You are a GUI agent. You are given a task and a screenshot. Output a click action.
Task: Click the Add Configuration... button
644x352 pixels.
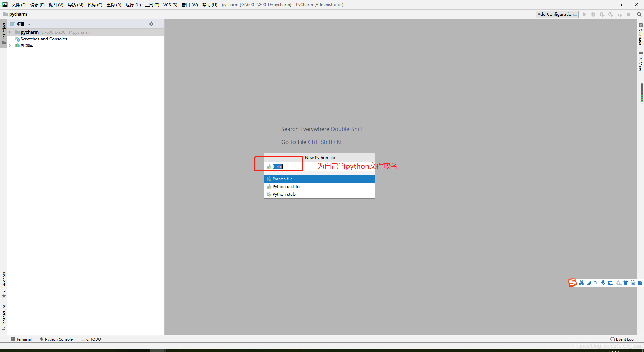[x=557, y=14]
